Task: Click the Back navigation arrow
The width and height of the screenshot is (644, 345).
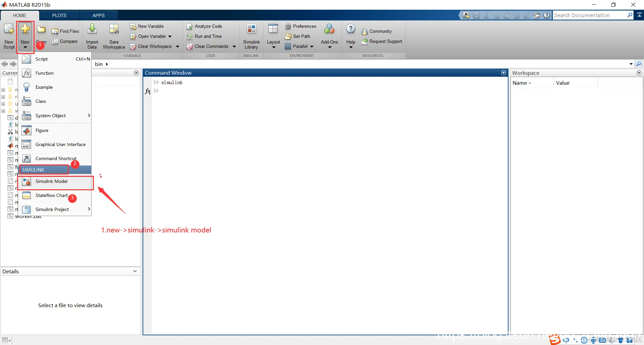Action: tap(5, 64)
